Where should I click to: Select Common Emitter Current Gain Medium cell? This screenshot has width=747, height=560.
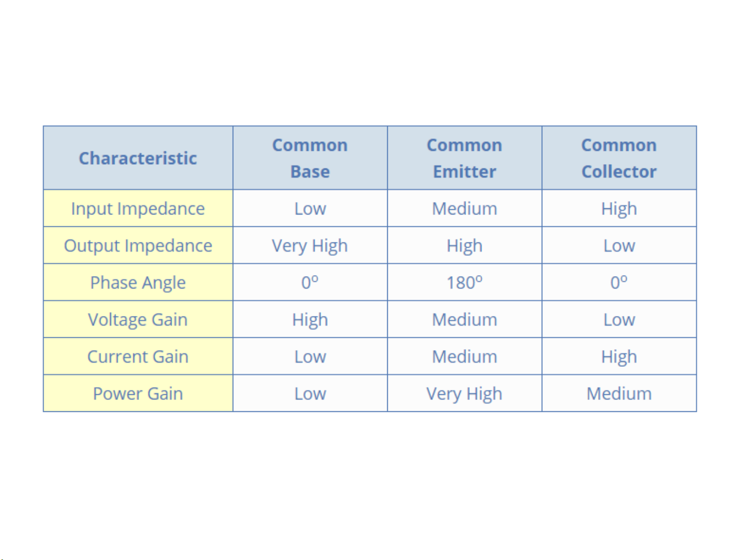pos(464,356)
